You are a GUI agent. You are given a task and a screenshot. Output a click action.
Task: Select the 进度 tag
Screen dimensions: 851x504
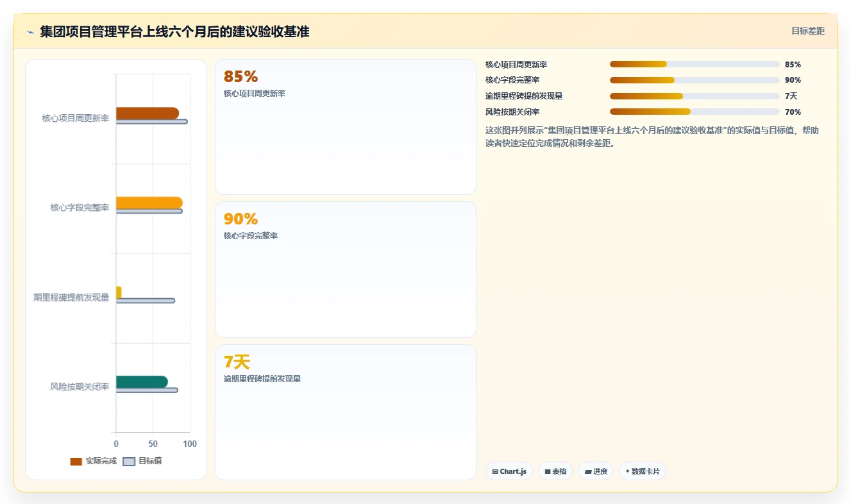click(596, 471)
